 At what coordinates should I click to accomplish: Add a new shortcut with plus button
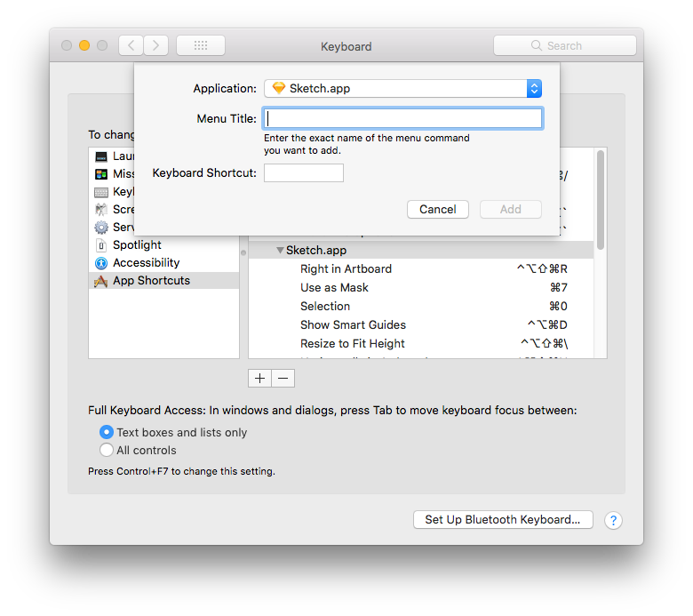tap(259, 379)
